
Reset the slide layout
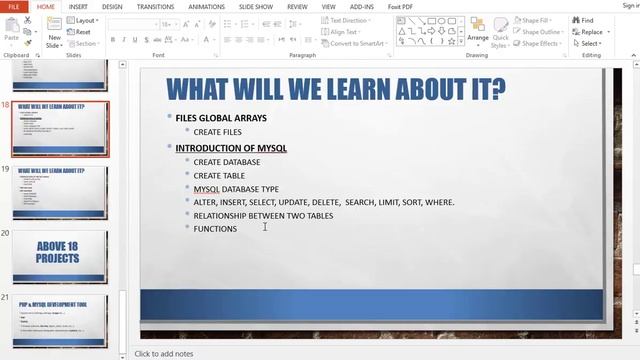click(79, 32)
